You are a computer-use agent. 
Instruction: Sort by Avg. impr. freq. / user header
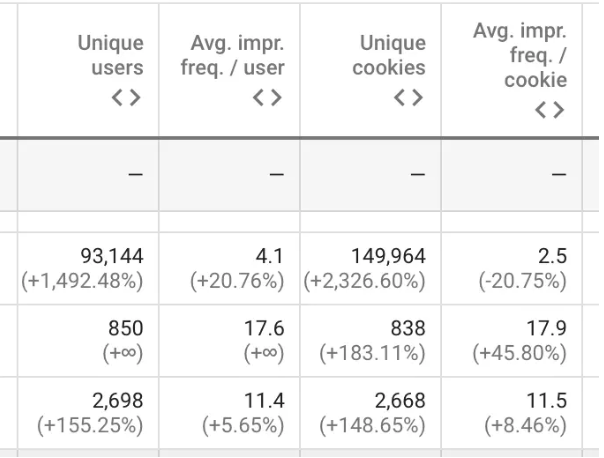pos(238,56)
